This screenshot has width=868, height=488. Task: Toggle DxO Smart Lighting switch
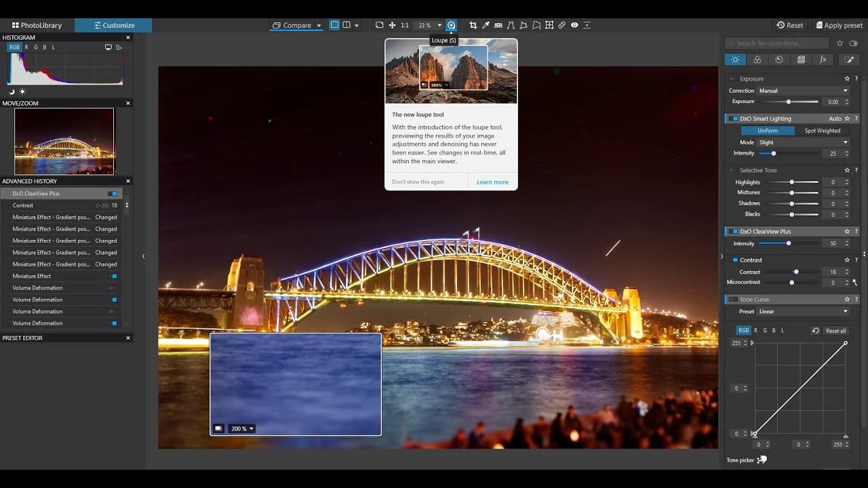pos(733,119)
